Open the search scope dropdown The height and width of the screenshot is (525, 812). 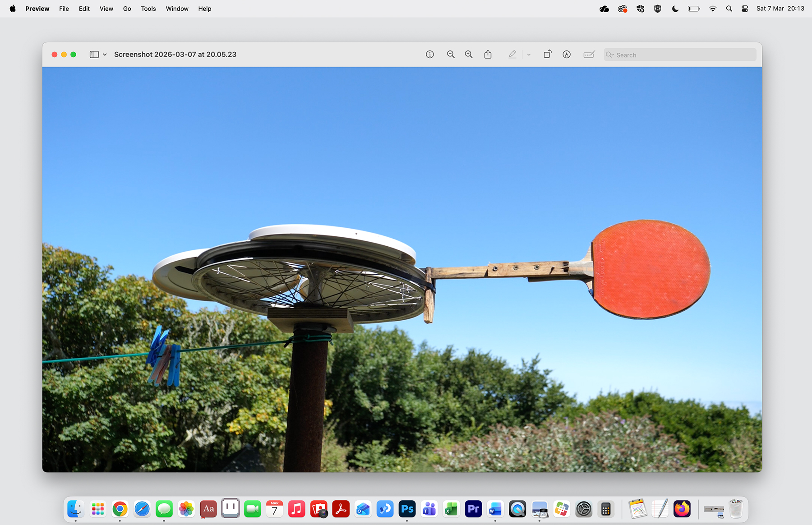pos(612,55)
